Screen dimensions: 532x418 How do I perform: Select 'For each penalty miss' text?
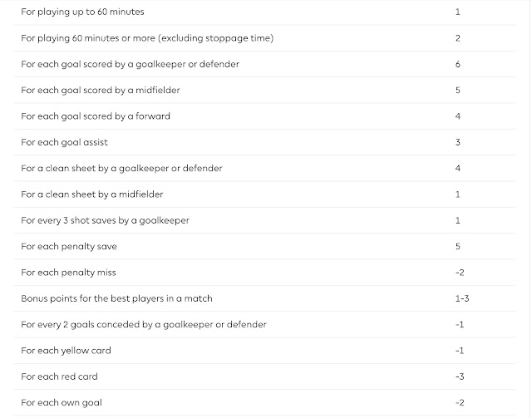click(68, 273)
